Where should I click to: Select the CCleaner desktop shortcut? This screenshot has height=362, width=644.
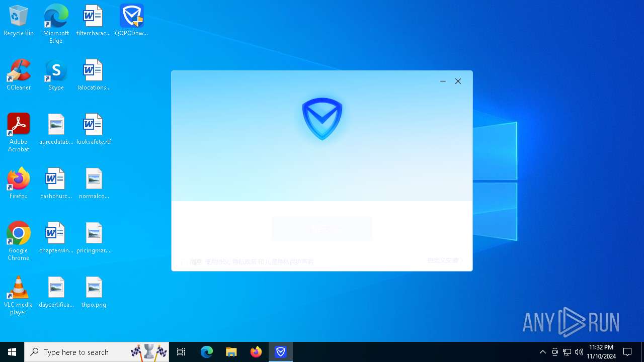click(19, 75)
